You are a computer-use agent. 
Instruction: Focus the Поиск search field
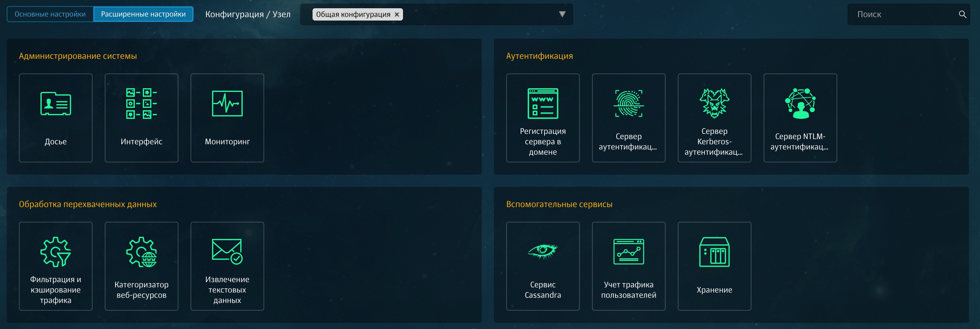[909, 14]
